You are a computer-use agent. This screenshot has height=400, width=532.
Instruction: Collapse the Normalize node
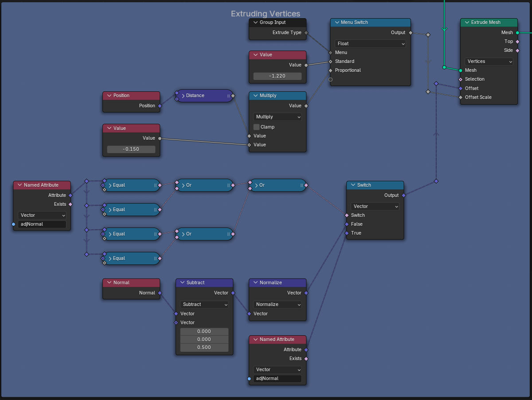coord(254,282)
